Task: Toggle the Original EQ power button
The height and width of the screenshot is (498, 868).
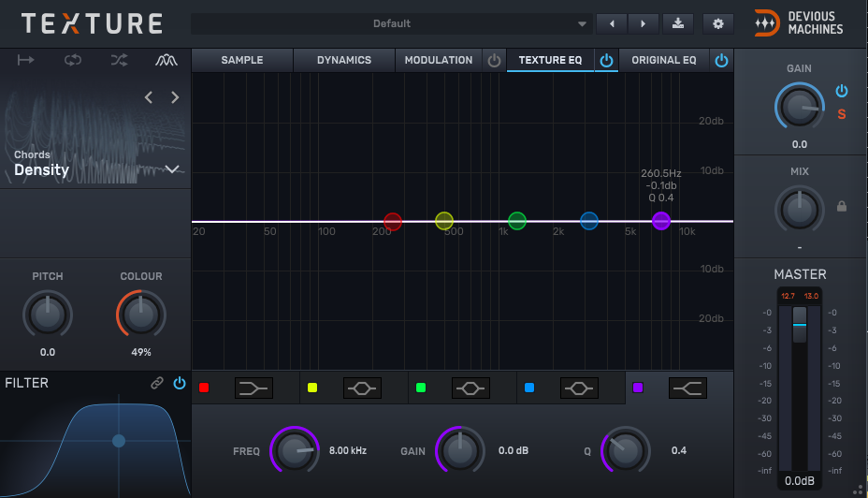Action: [721, 61]
